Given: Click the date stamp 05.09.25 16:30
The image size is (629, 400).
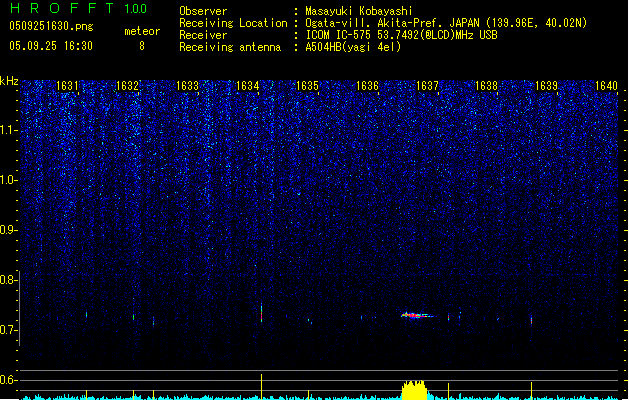Looking at the screenshot, I should pos(51,46).
